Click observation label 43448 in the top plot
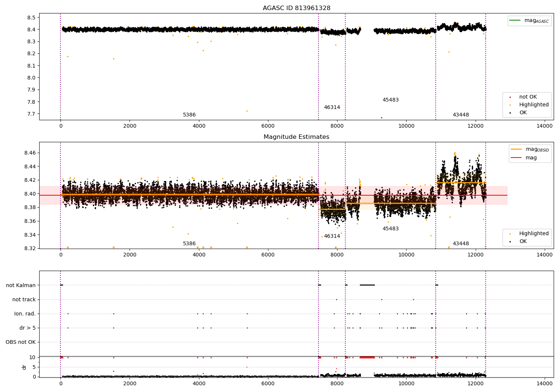This screenshot has width=560, height=392. pos(461,115)
